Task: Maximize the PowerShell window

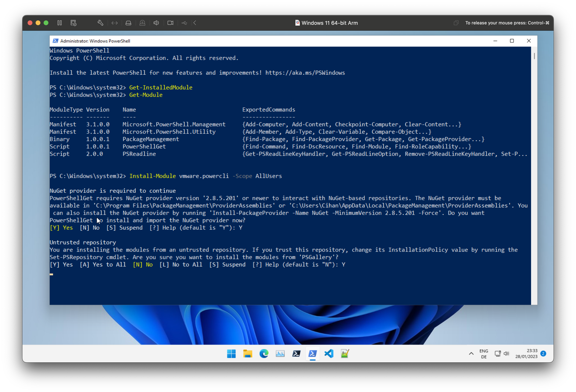Action: coord(512,41)
